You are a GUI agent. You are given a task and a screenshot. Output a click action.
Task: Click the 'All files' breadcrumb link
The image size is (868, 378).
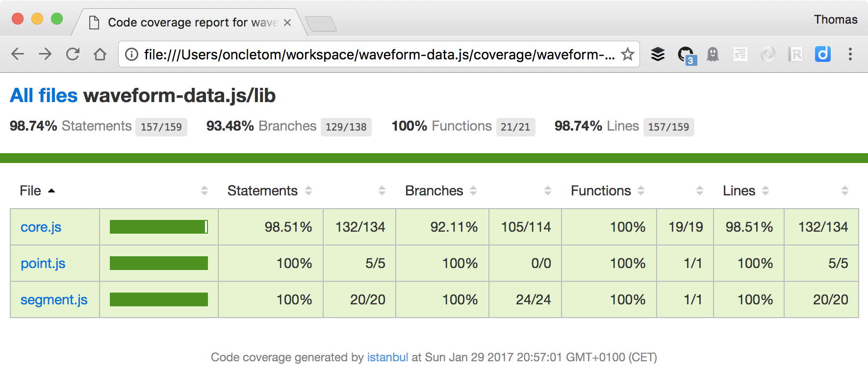coord(44,95)
